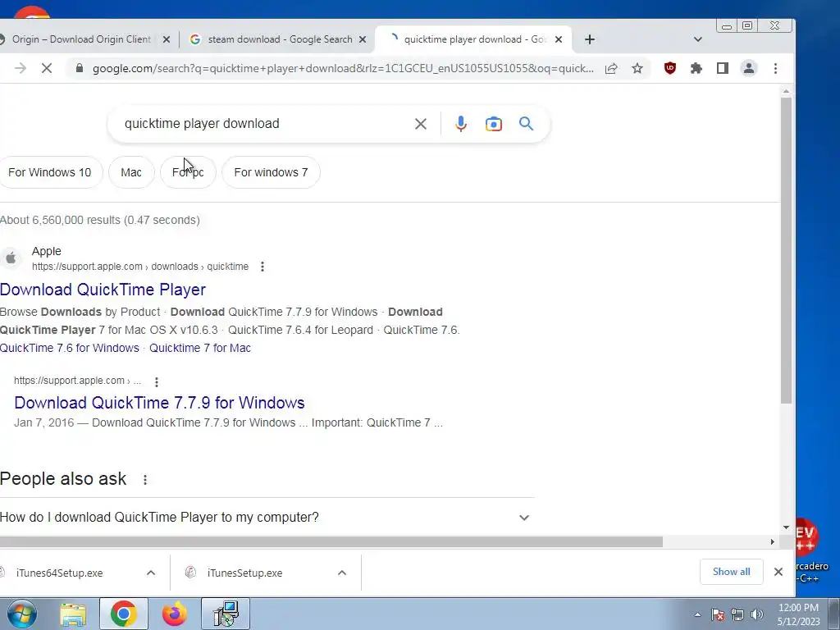Viewport: 840px width, 630px height.
Task: Open People also ask three-dot options
Action: [x=144, y=479]
